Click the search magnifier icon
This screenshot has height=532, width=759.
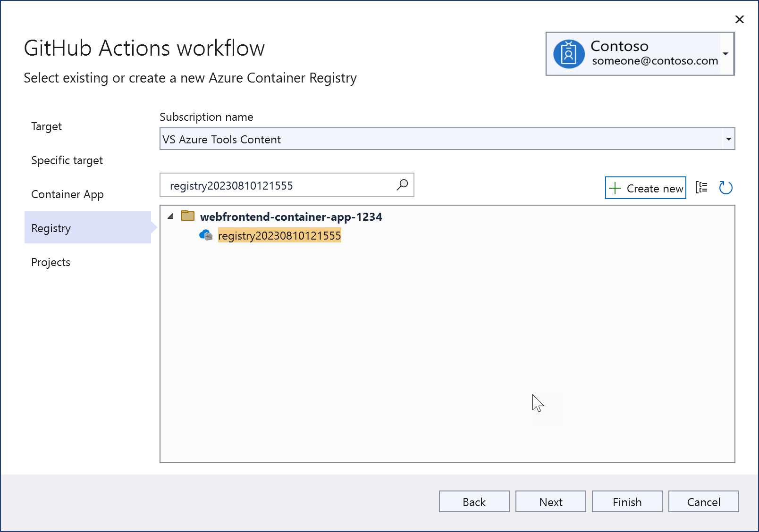click(402, 185)
